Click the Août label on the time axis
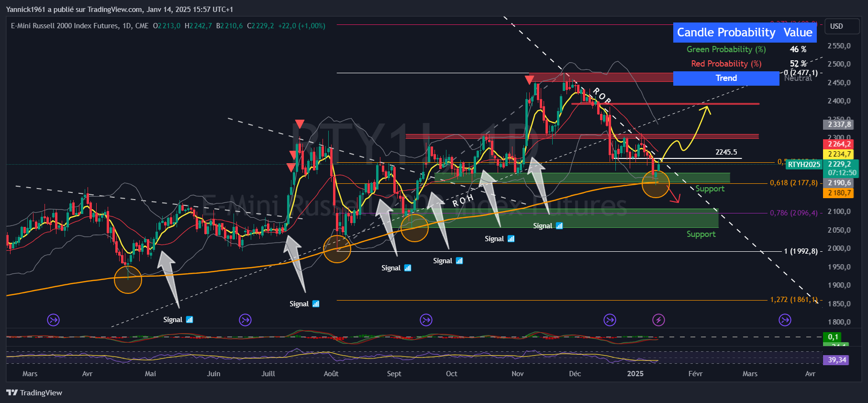Viewport: 868px width, 403px height. [331, 374]
